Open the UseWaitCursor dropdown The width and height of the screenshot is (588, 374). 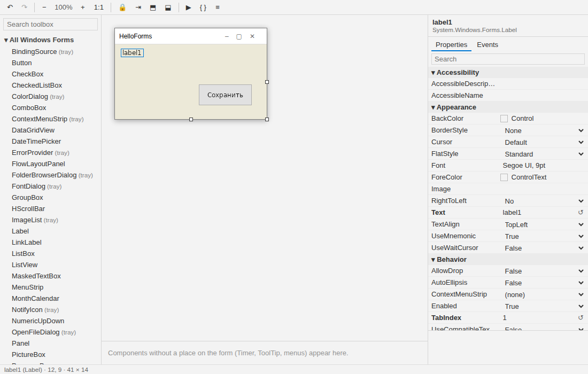pyautogui.click(x=544, y=248)
